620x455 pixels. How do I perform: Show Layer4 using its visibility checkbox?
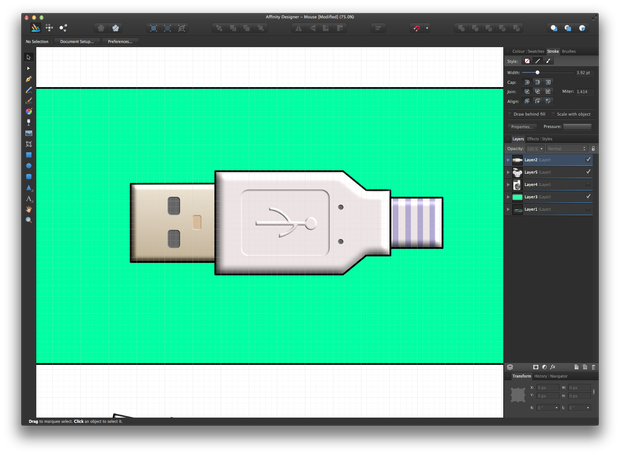point(588,184)
